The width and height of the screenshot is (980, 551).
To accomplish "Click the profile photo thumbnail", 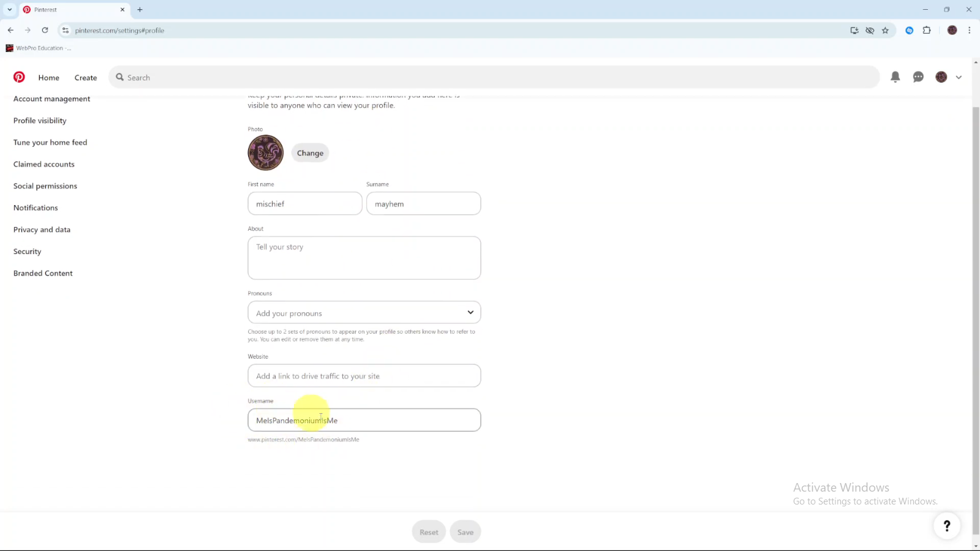I will pos(266,152).
